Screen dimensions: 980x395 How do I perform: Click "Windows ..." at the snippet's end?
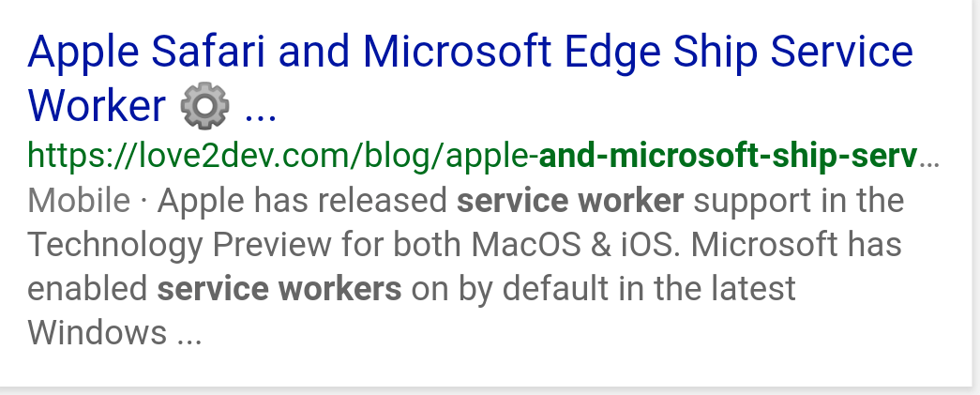pyautogui.click(x=114, y=332)
